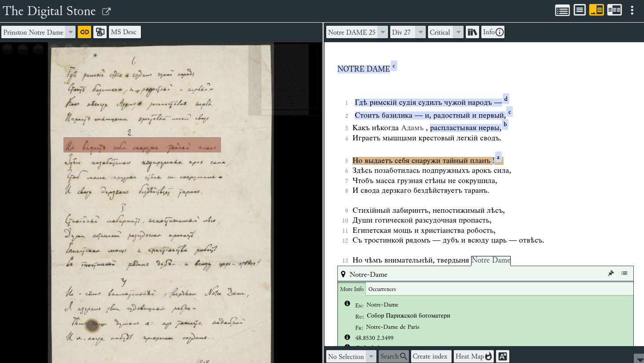Open apparatus note a on line 5
The width and height of the screenshot is (644, 363).
498,157
